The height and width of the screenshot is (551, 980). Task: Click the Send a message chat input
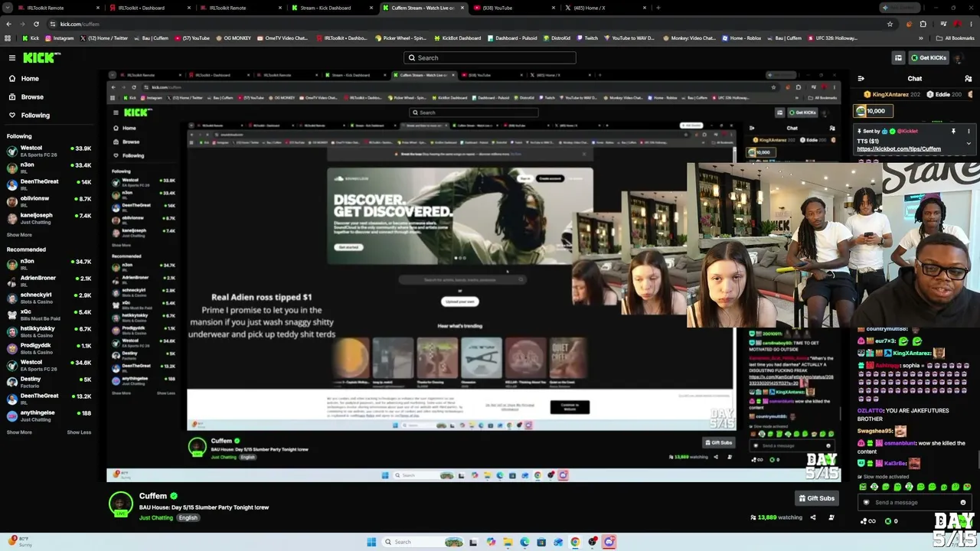click(914, 503)
